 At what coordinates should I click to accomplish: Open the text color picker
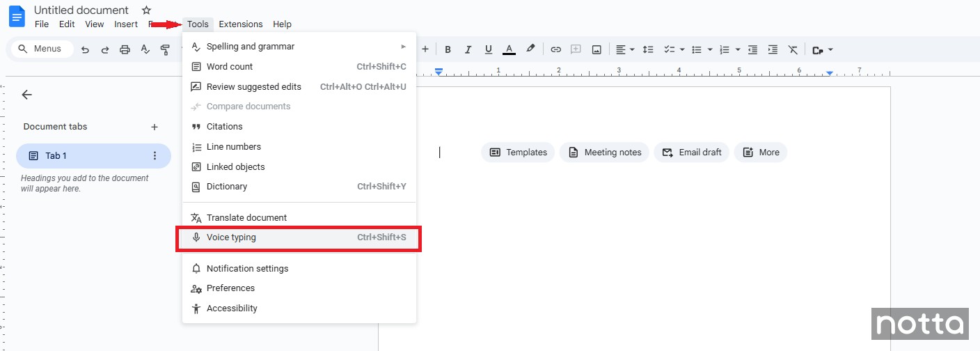coord(509,49)
